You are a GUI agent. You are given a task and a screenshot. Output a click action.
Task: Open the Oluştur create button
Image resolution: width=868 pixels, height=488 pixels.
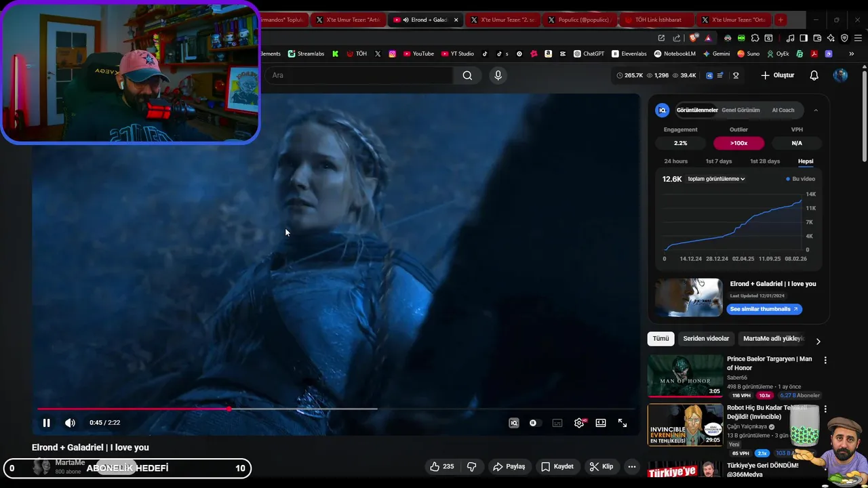(777, 75)
